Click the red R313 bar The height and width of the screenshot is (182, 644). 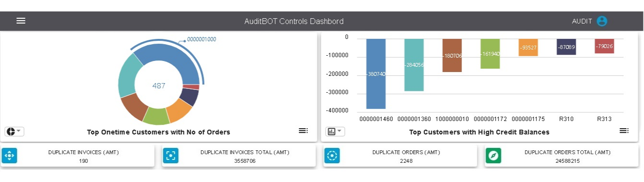click(x=604, y=46)
